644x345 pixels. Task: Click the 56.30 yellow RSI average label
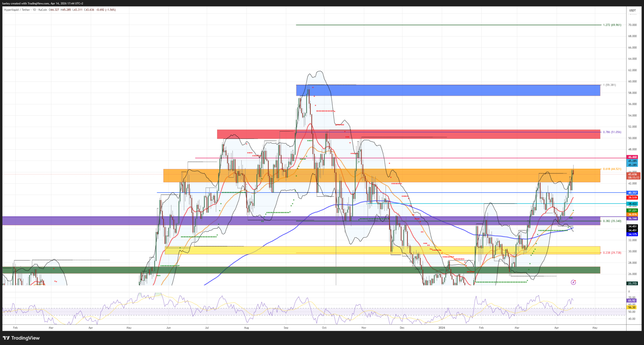tap(632, 307)
